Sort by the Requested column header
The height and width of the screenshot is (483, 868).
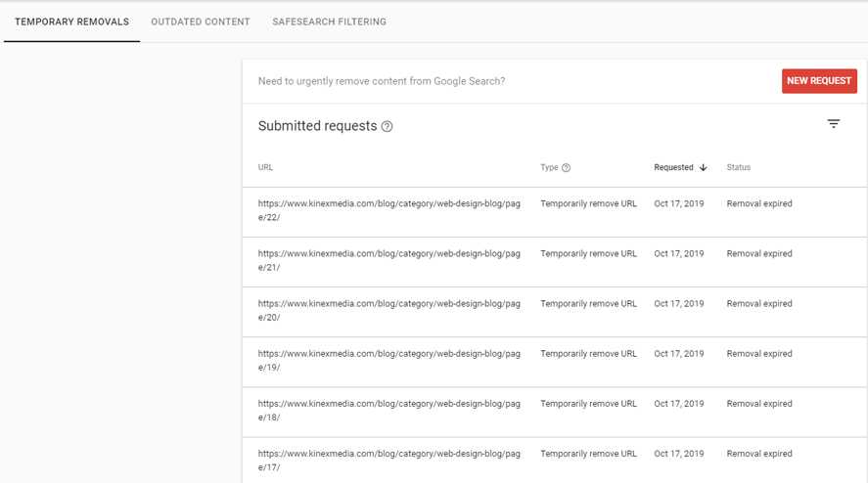click(x=673, y=167)
